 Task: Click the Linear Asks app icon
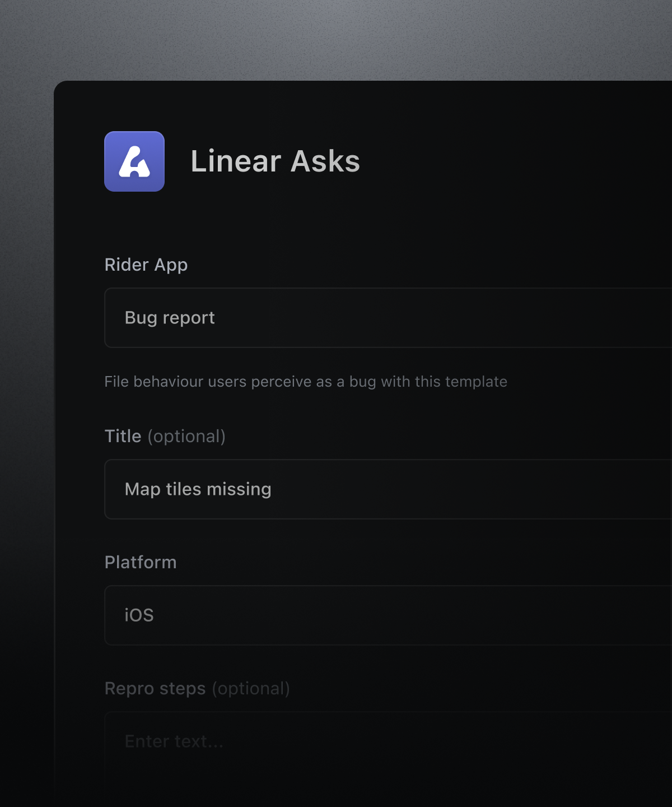(x=134, y=161)
